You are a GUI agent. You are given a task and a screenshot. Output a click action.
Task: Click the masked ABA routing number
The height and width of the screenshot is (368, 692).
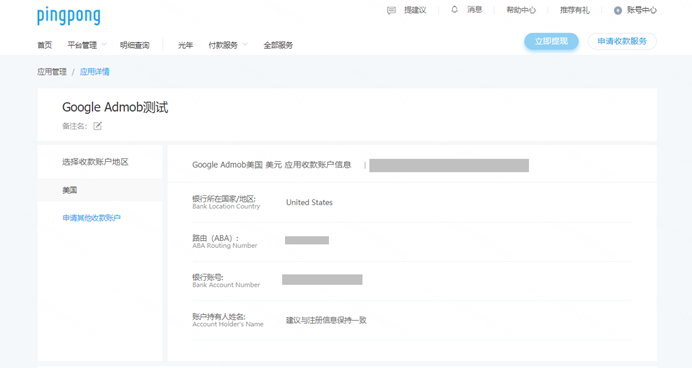[307, 240]
